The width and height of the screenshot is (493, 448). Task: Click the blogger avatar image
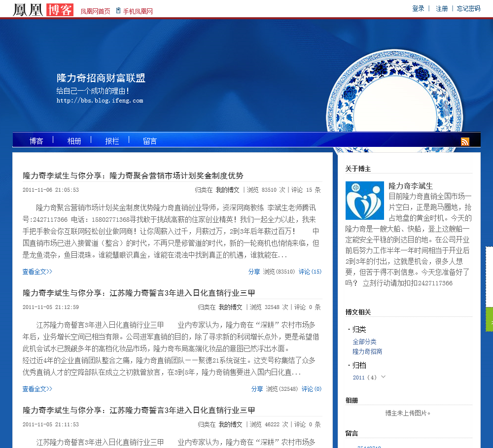click(x=365, y=200)
